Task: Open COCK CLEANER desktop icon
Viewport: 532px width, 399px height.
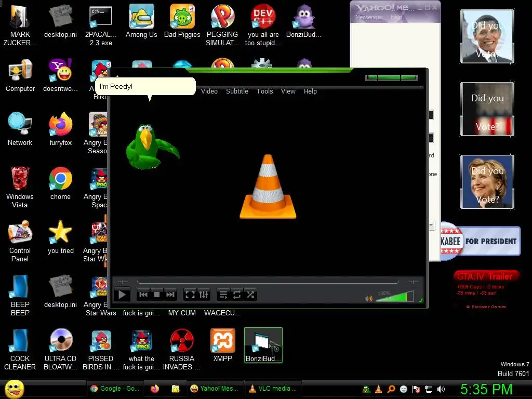Action: (20, 350)
